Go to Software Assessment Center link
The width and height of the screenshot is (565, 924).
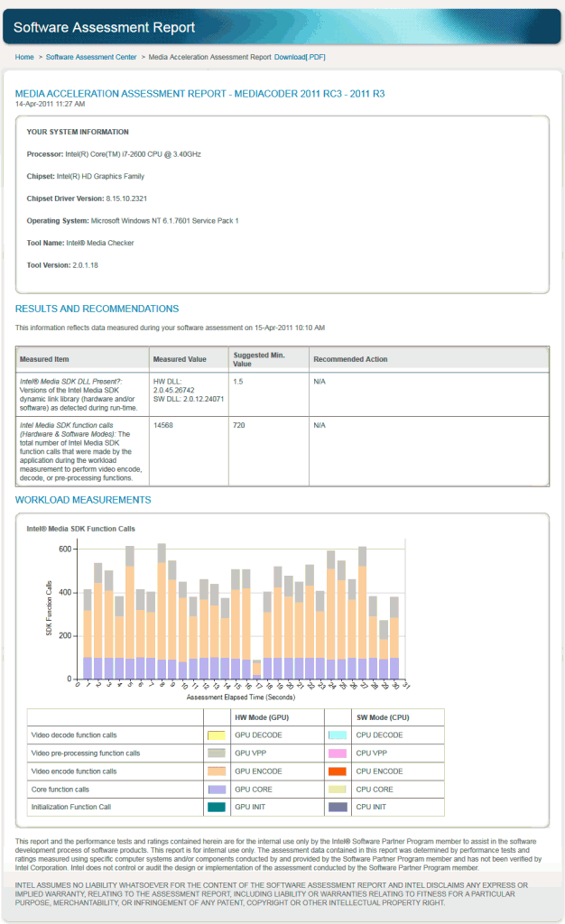(91, 57)
